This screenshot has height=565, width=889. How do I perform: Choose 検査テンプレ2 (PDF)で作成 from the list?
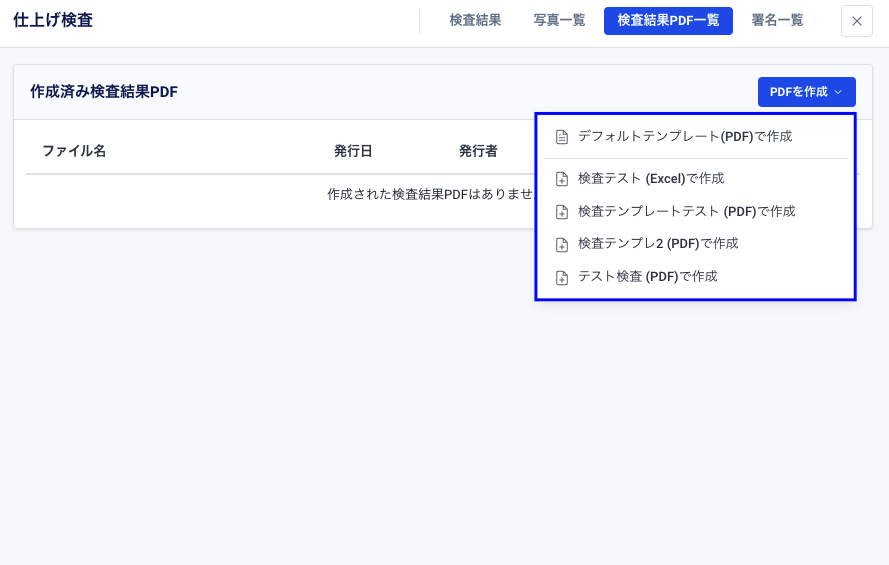point(658,243)
